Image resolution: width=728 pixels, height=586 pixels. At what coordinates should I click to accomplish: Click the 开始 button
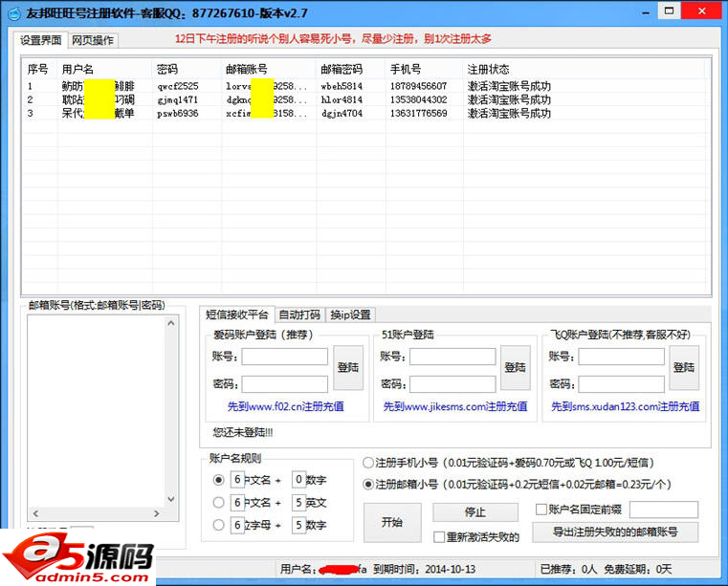click(x=392, y=523)
